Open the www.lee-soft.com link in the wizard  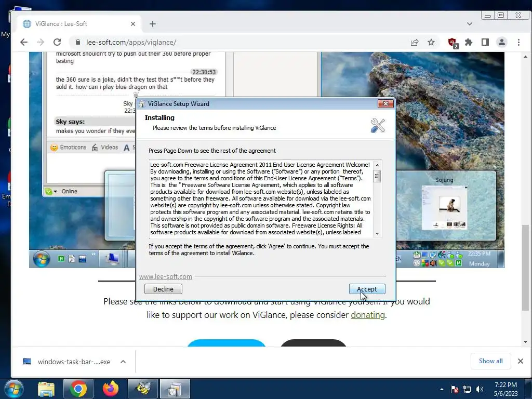(x=166, y=276)
